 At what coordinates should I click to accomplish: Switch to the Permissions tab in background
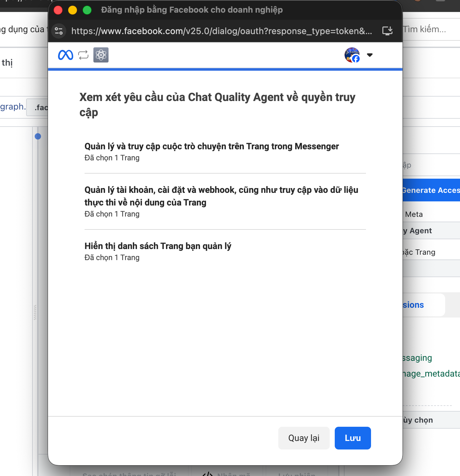[423, 305]
